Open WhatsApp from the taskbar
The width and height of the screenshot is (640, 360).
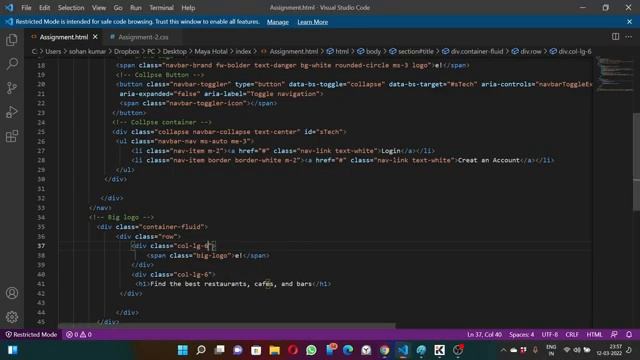tap(311, 350)
